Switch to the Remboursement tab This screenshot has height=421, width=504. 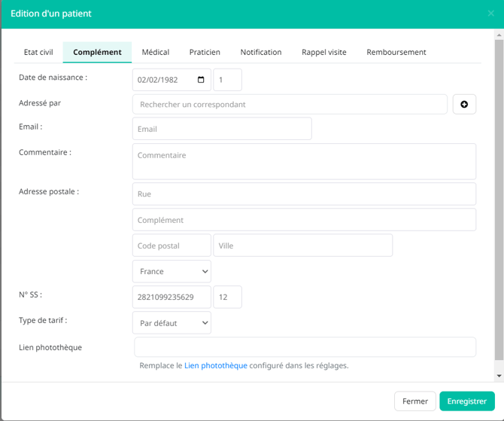coord(396,52)
